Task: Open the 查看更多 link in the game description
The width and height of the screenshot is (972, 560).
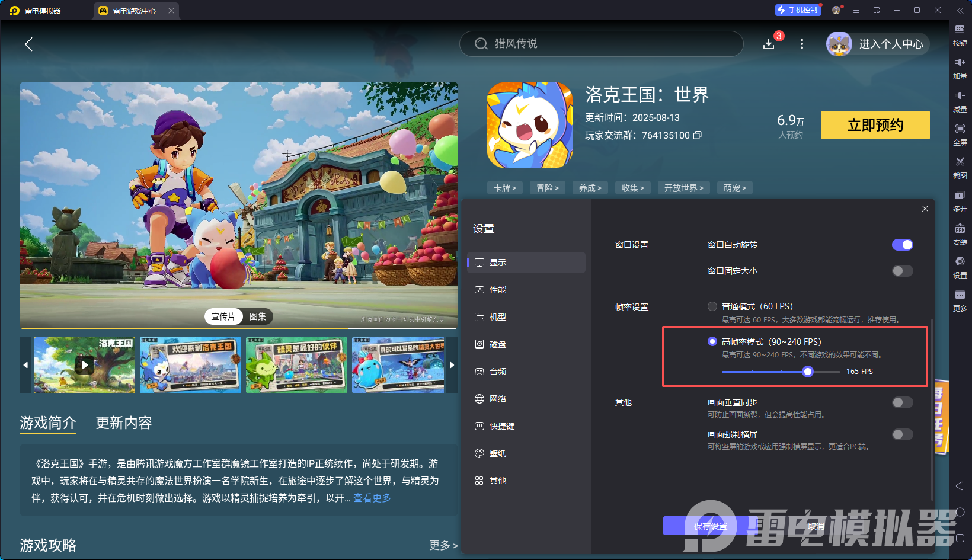Action: point(372,498)
